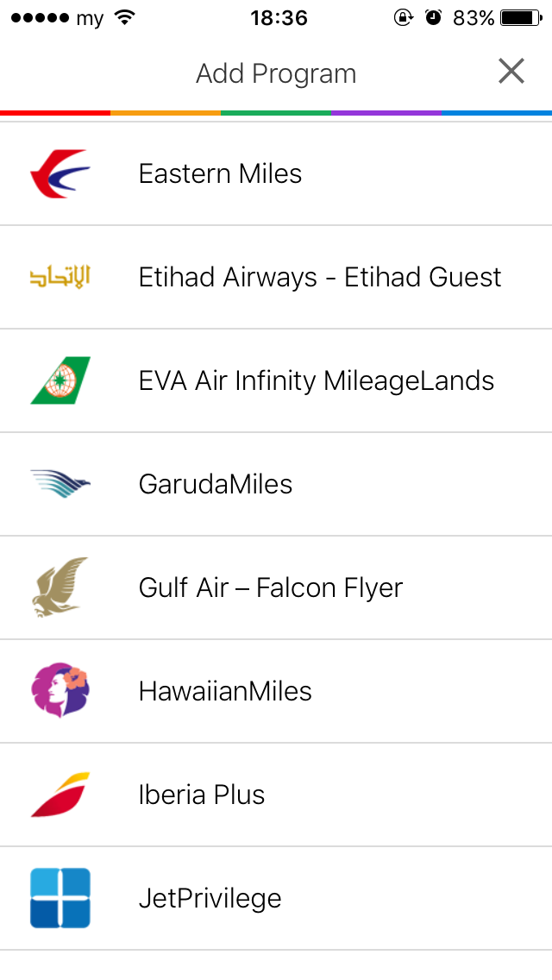
Task: Pick HawaiianMiles from the list
Action: coord(225,691)
